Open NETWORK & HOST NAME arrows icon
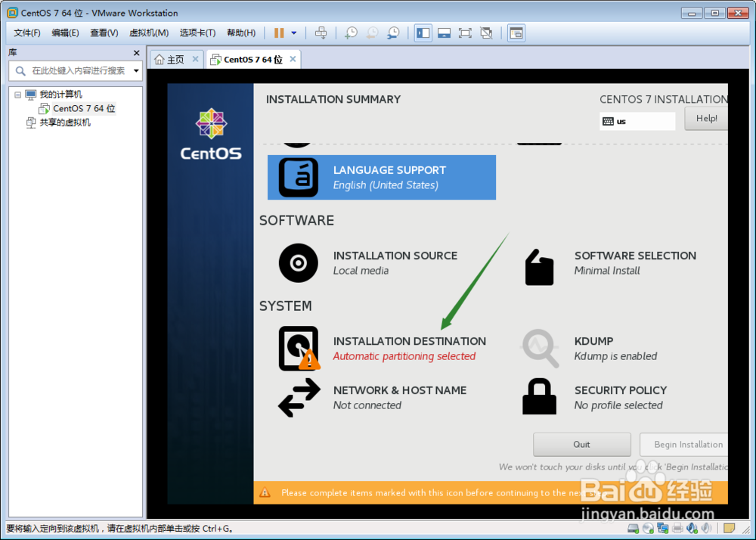The image size is (756, 540). click(x=299, y=398)
